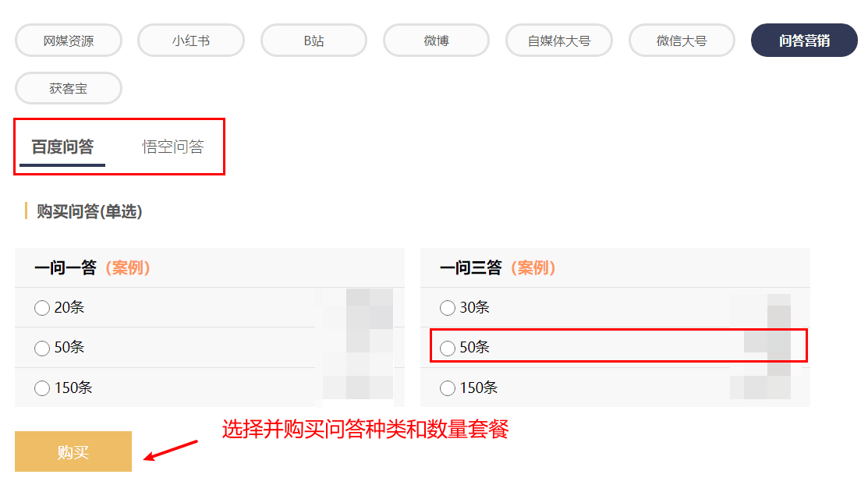This screenshot has width=868, height=492.
Task: Choose 150条 under 一问一答
Action: [42, 388]
